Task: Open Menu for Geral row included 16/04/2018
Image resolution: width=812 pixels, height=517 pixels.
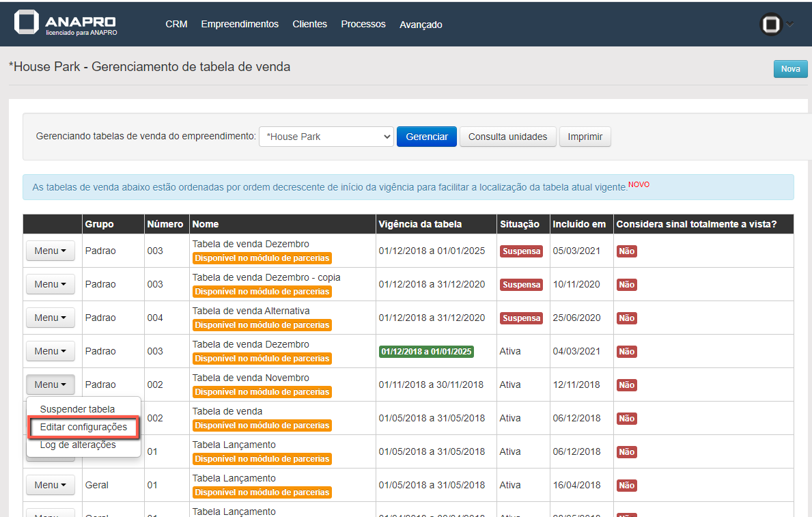Action: pos(50,485)
